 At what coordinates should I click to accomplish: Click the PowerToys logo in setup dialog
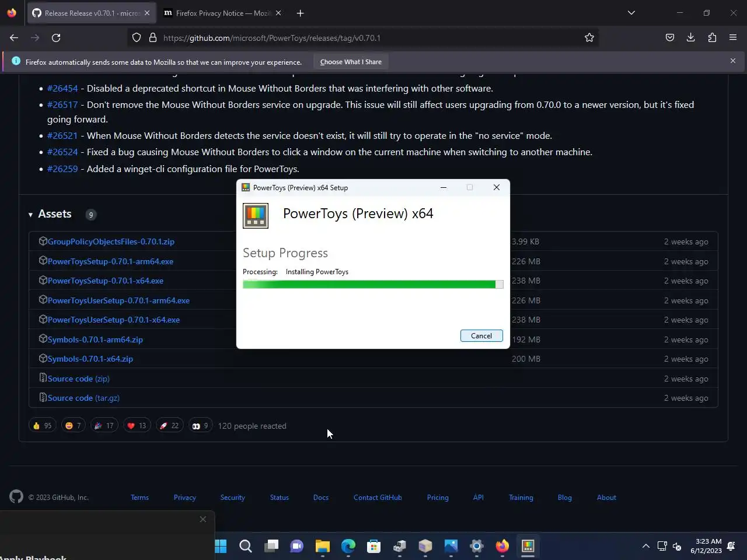256,216
